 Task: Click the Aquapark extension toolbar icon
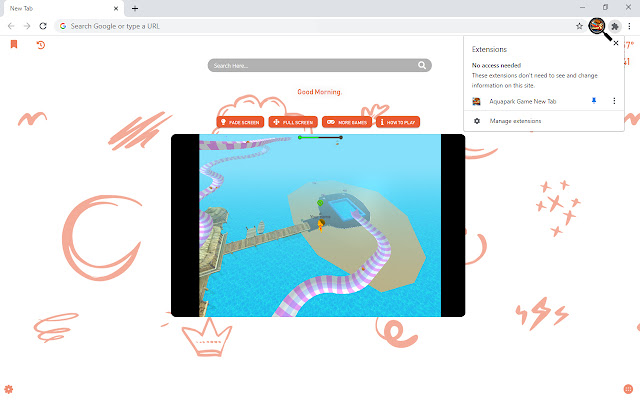597,26
